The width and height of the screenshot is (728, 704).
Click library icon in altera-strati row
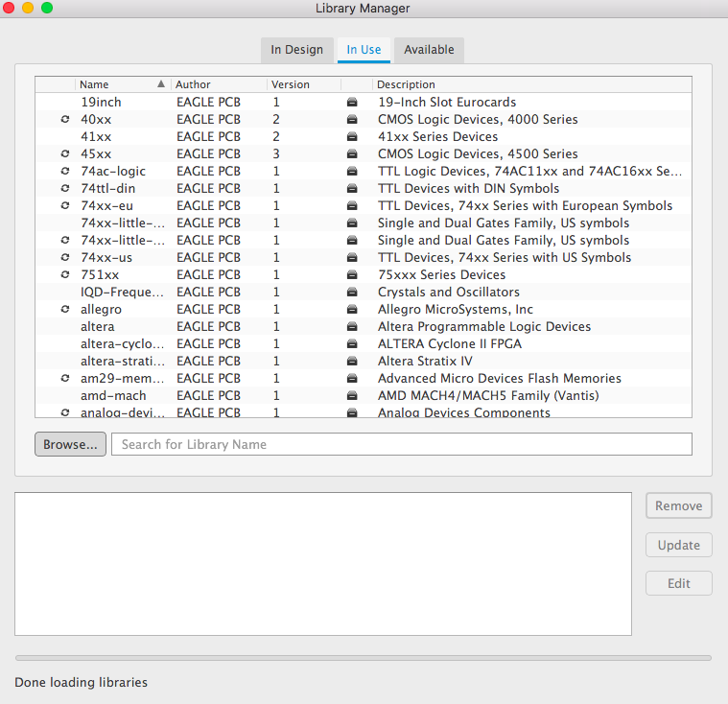352,361
